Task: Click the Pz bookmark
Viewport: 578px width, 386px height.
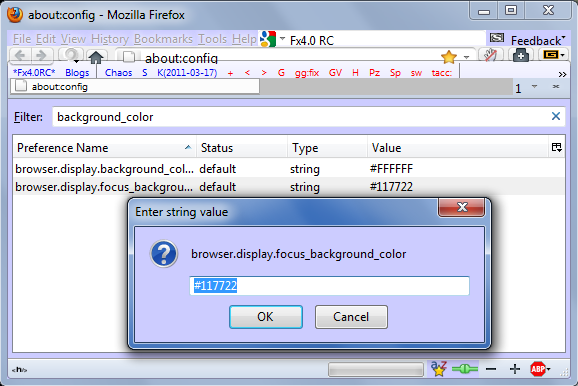Action: point(375,73)
